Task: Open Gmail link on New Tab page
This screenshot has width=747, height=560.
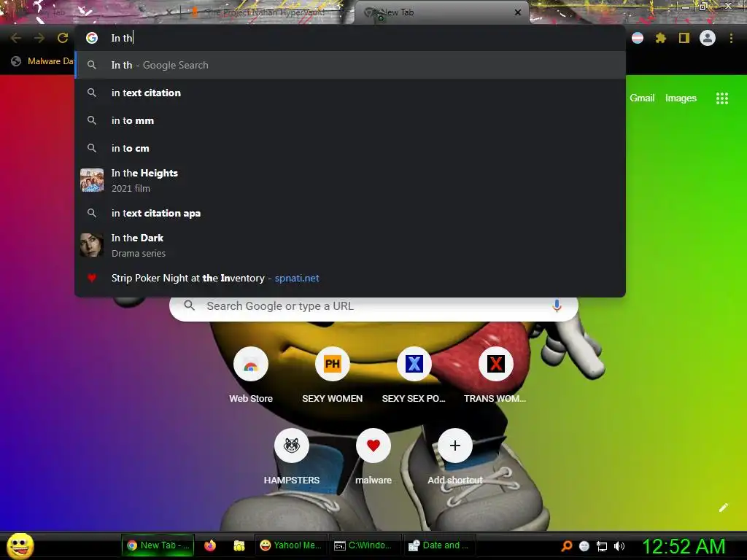Action: (642, 98)
